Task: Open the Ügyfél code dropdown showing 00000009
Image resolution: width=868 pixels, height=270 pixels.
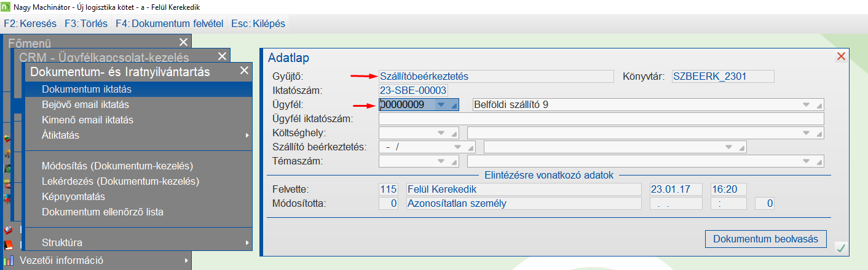Action: click(441, 105)
